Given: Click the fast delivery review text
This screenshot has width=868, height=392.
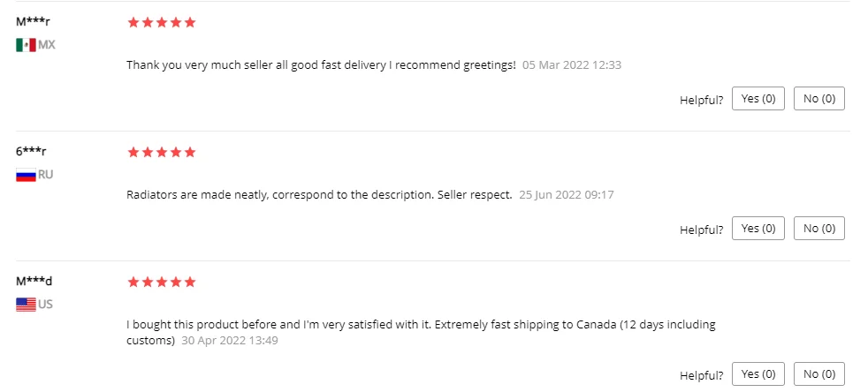Looking at the screenshot, I should click(321, 64).
